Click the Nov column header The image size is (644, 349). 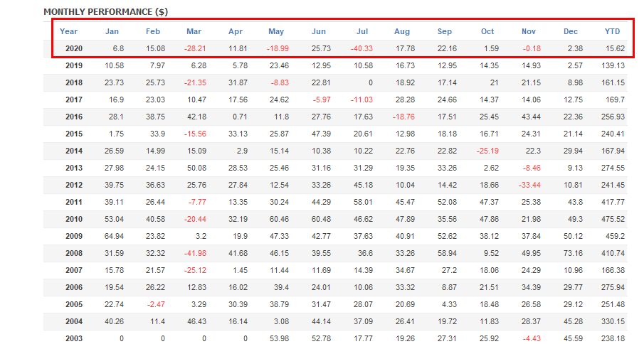pyautogui.click(x=529, y=31)
